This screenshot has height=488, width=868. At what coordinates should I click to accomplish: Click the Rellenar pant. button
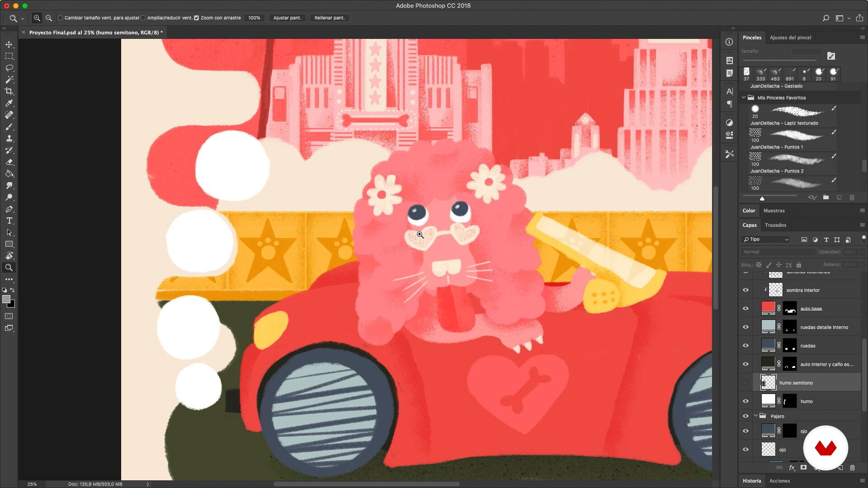pyautogui.click(x=330, y=18)
